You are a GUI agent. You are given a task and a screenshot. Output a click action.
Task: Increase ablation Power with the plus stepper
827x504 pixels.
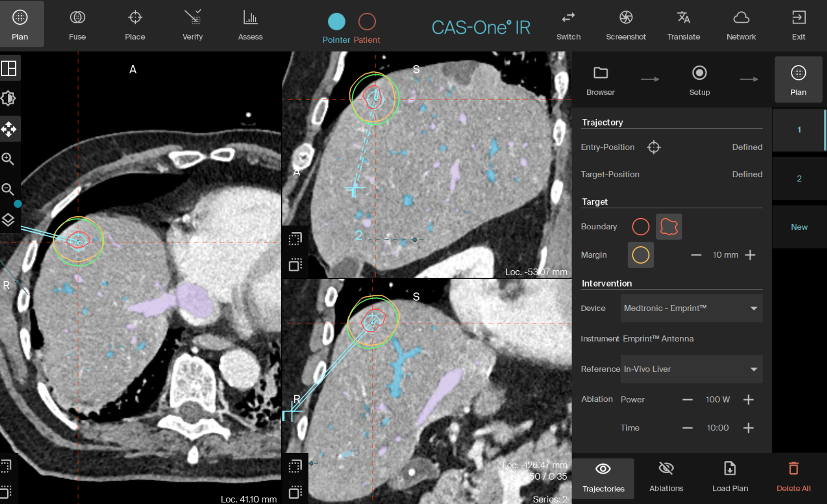(749, 399)
